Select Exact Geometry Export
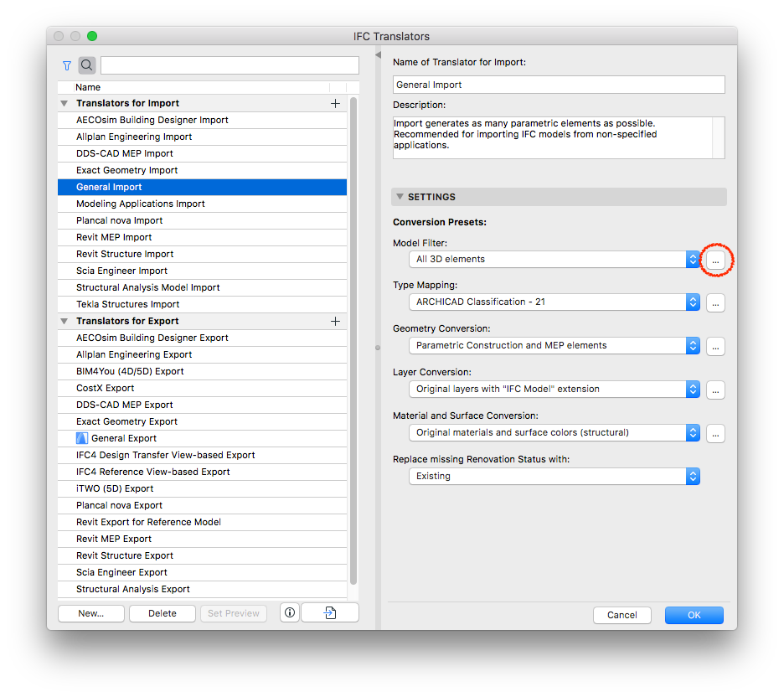This screenshot has height=697, width=784. coord(203,421)
